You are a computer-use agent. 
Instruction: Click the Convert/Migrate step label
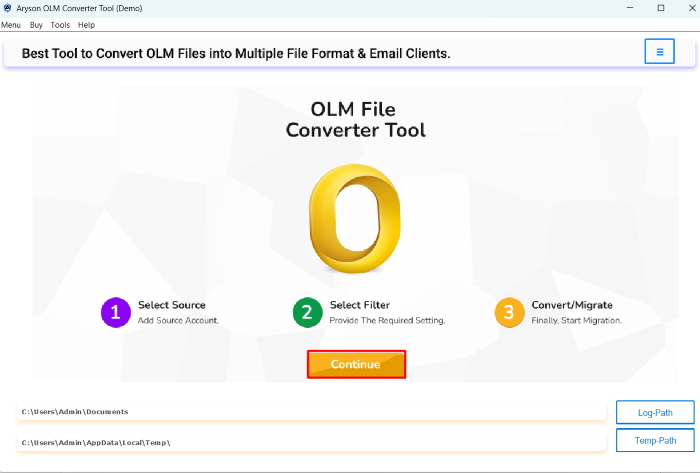coord(572,305)
